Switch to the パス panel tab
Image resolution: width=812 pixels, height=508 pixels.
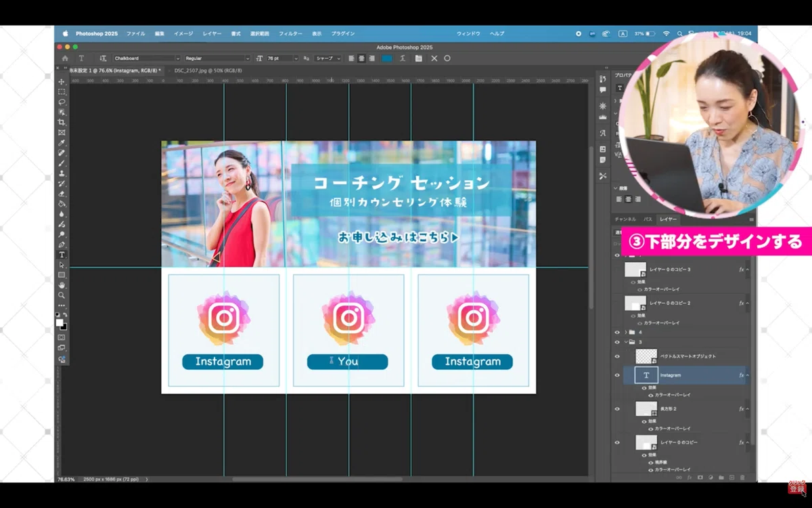click(648, 219)
